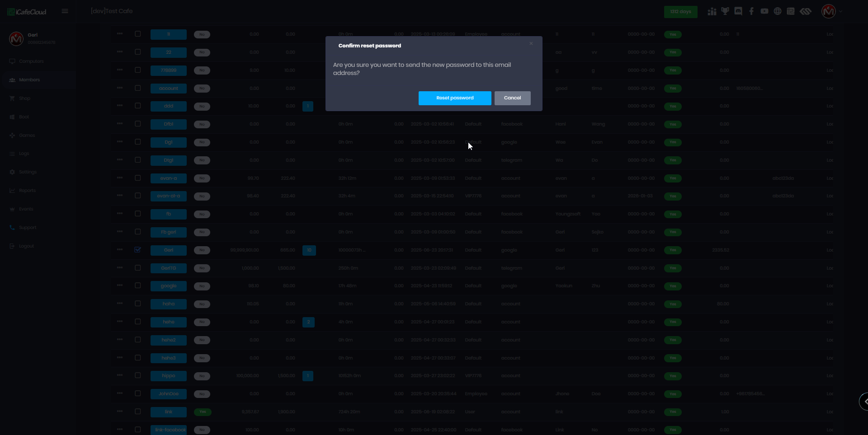
Task: Check the checkbox on the JohnDoe row
Action: [x=138, y=393]
